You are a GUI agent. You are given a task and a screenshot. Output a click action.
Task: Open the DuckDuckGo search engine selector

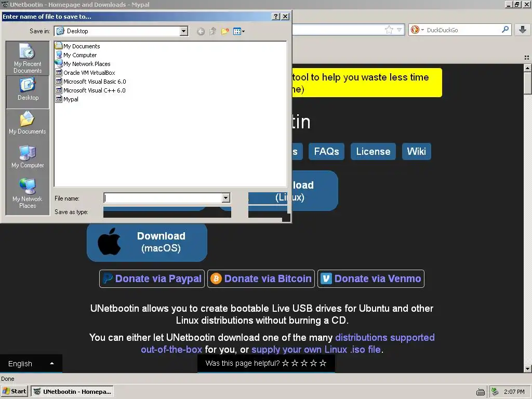417,30
